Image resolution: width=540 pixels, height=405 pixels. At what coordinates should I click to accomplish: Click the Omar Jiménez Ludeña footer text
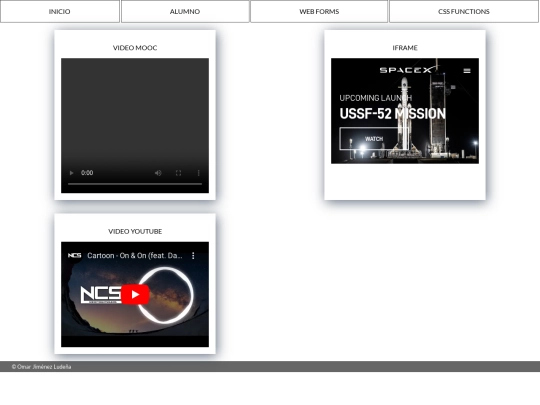coord(41,367)
